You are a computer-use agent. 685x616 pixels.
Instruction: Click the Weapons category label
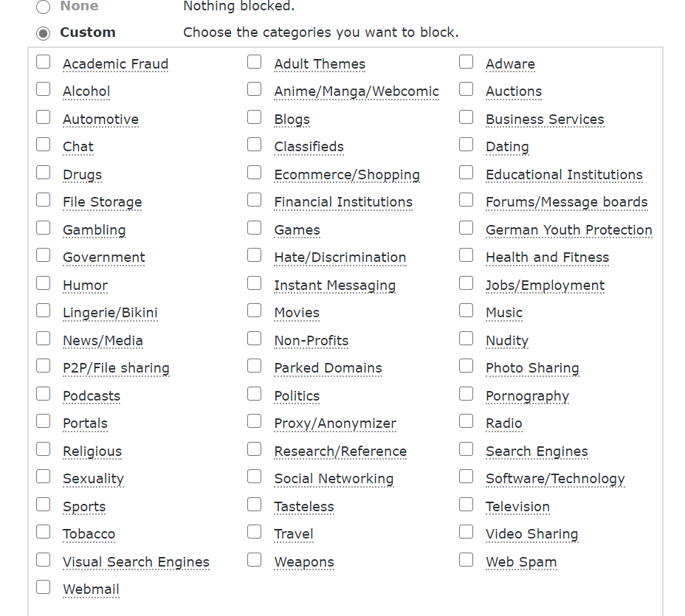pyautogui.click(x=304, y=562)
